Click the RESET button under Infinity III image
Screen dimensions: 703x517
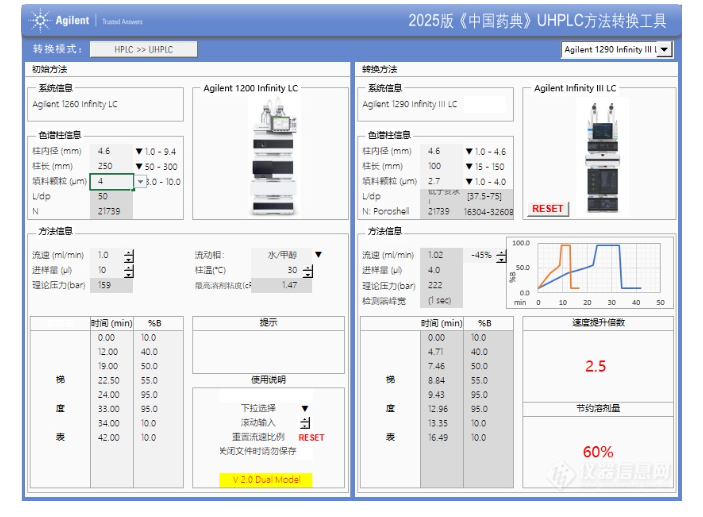[x=547, y=209]
